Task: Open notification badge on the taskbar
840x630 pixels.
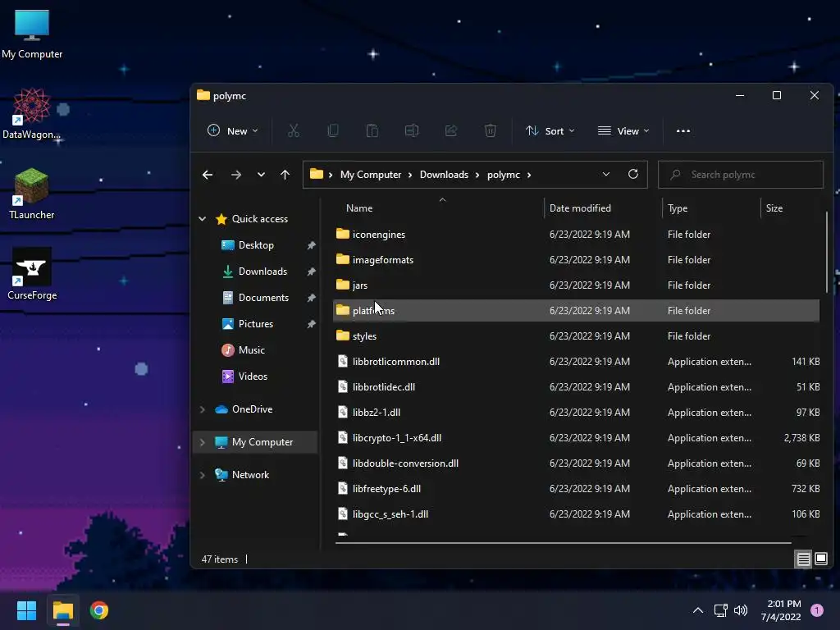Action: coord(816,610)
